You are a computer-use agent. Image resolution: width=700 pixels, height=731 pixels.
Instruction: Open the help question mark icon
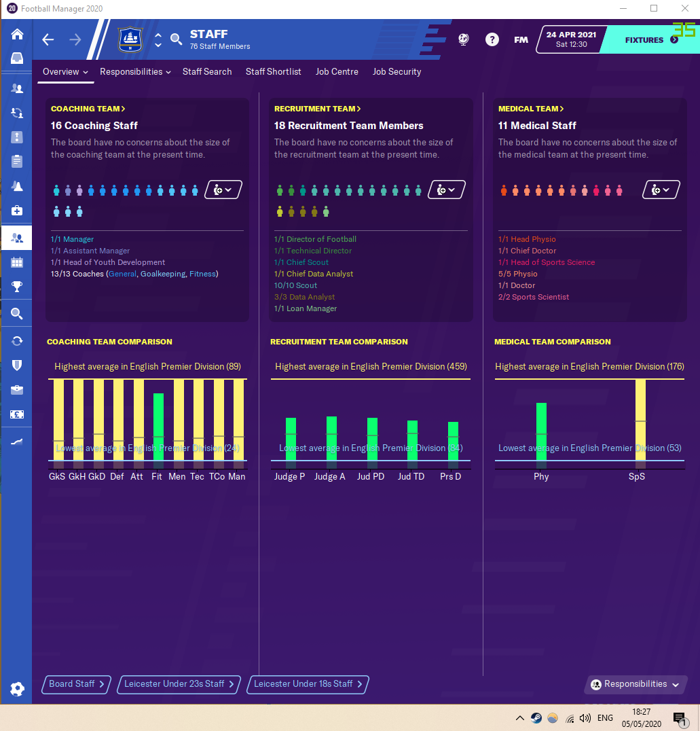pyautogui.click(x=492, y=39)
